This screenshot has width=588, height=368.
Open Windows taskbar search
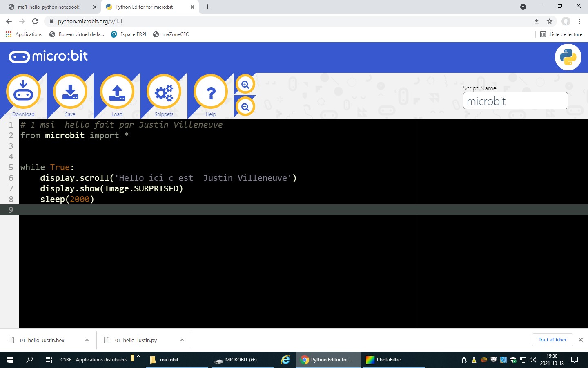[29, 360]
